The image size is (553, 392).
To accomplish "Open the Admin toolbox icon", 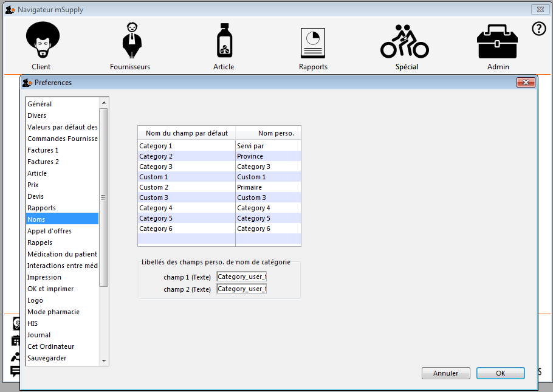I will click(x=497, y=41).
